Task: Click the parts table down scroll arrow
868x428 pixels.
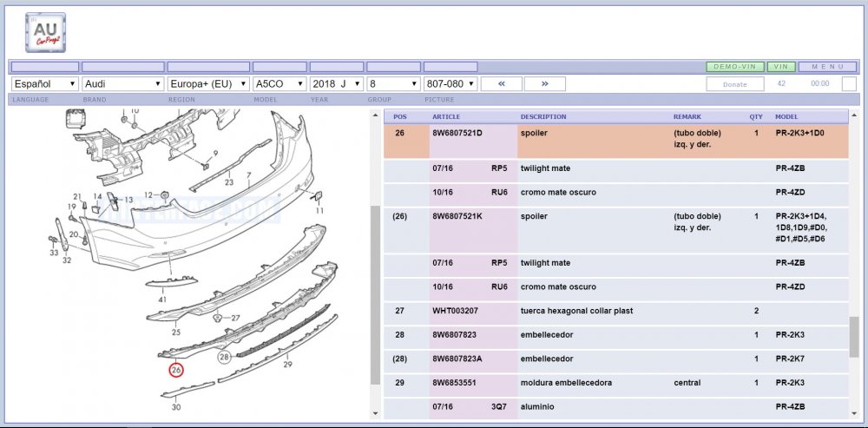Action: tap(855, 413)
